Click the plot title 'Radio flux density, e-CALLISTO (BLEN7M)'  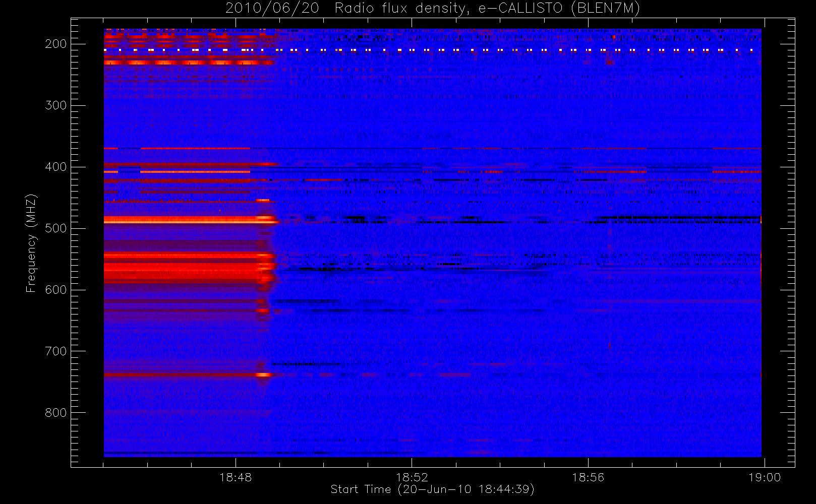(487, 9)
